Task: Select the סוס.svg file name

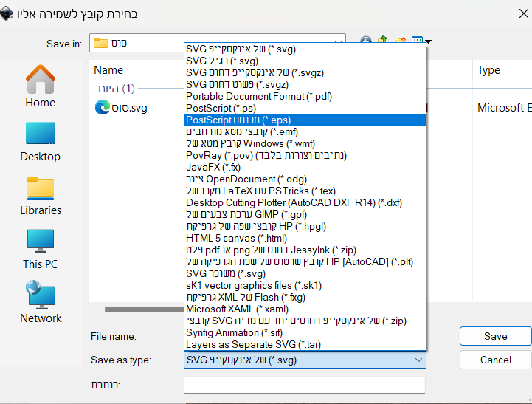Action: [x=129, y=108]
